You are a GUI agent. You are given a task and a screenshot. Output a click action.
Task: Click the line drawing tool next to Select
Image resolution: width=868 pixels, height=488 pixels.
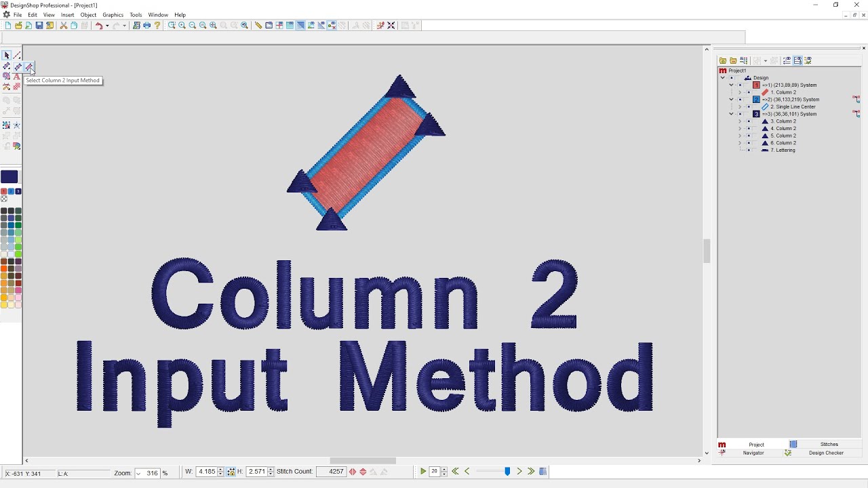[17, 56]
